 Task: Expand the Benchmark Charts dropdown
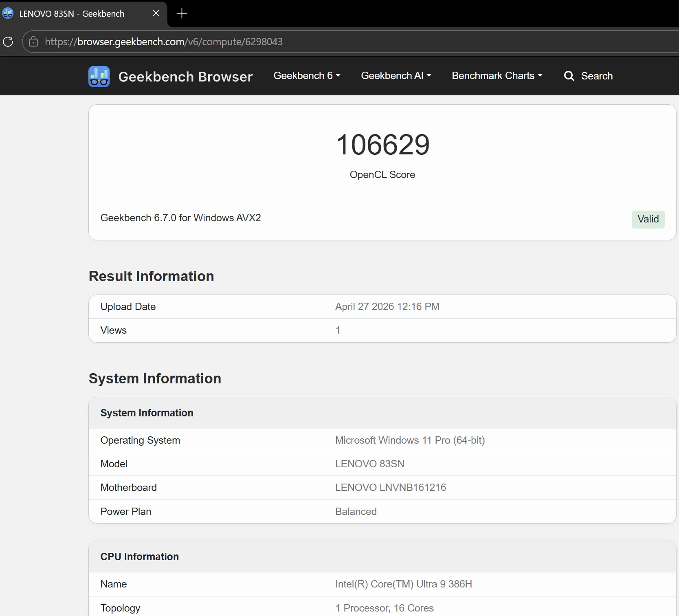tap(497, 76)
